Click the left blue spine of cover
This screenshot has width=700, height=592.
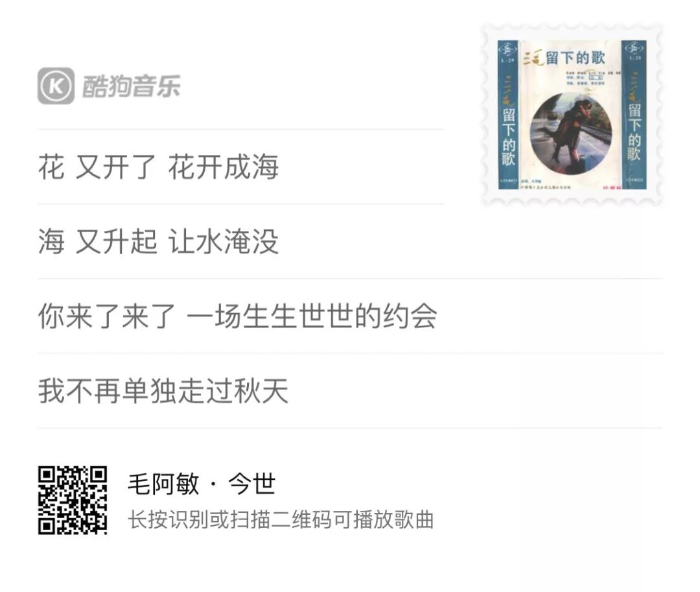click(507, 115)
